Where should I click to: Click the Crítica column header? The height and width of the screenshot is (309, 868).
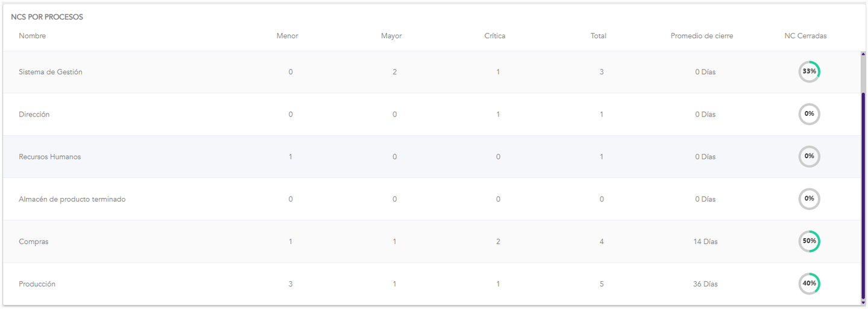[495, 36]
